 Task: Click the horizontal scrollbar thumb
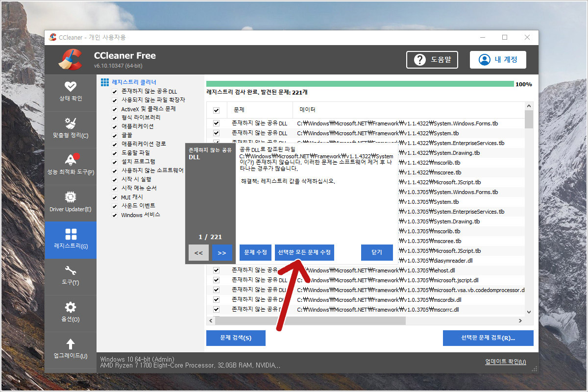pos(310,320)
